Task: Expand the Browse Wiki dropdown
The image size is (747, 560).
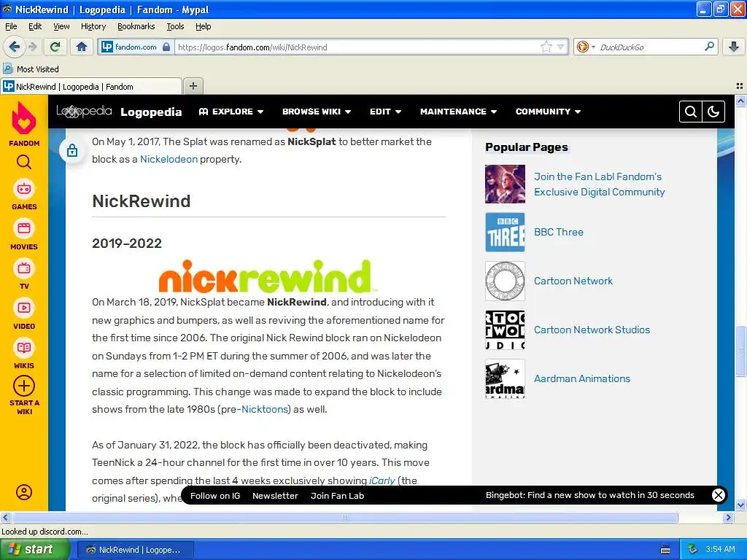Action: coord(317,112)
